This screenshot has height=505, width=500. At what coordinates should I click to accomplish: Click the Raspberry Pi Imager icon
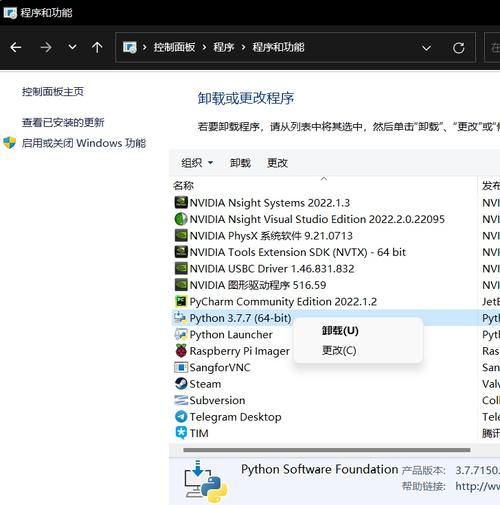181,351
